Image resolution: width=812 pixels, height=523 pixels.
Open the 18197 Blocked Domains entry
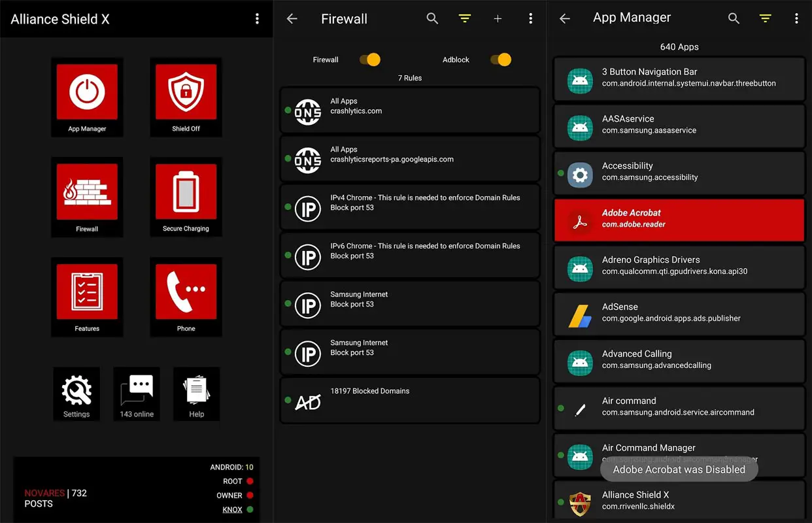[410, 400]
